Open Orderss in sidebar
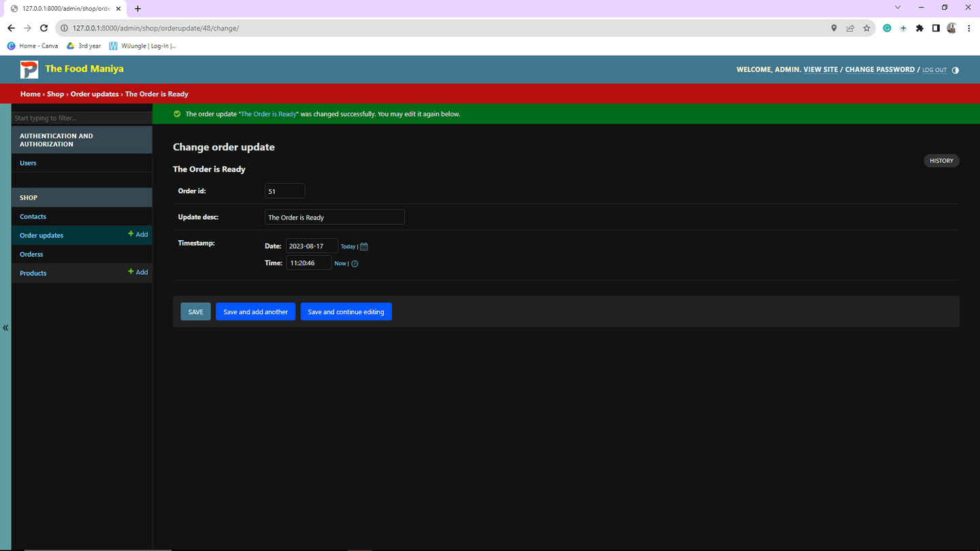Image resolution: width=980 pixels, height=551 pixels. tap(31, 254)
